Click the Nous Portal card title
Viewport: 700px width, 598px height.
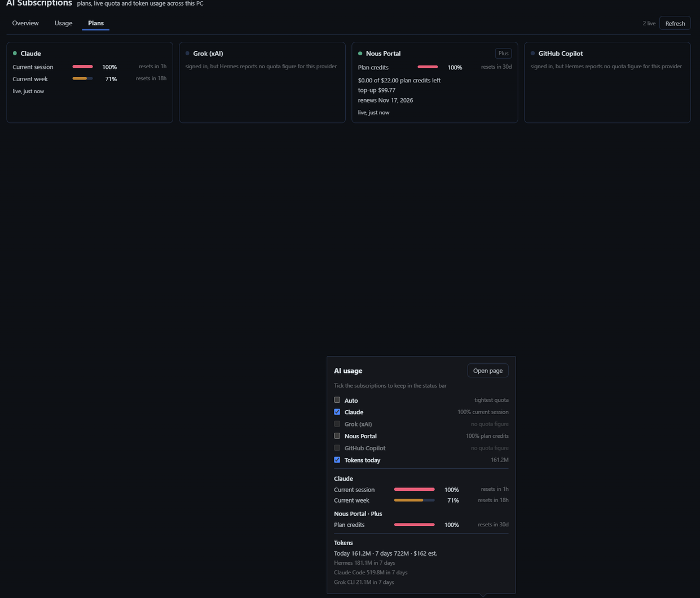[383, 54]
